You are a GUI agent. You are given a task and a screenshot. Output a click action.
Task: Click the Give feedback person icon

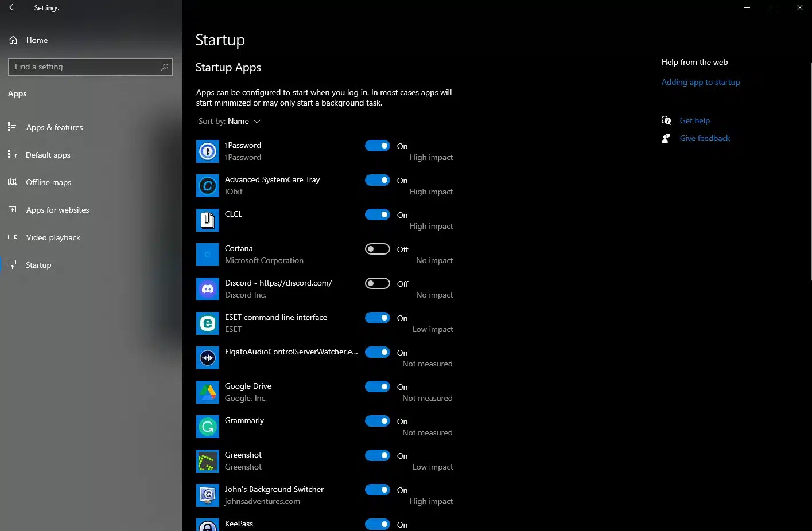tap(666, 138)
